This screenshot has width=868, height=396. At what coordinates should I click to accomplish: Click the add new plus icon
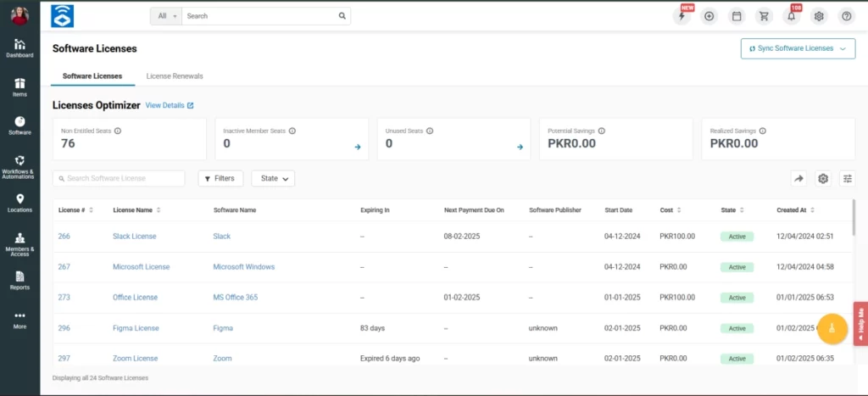(709, 16)
